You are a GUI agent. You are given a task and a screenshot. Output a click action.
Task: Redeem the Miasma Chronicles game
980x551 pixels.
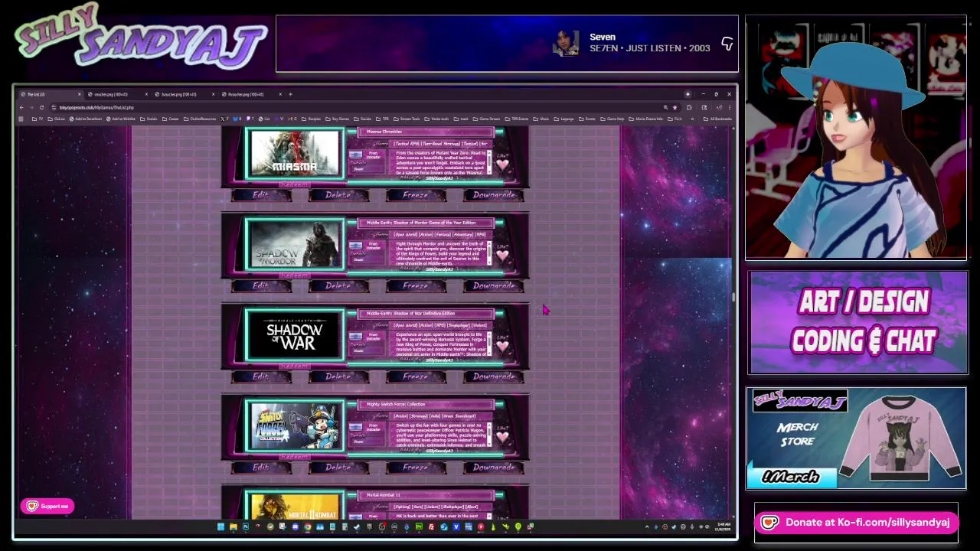click(295, 184)
